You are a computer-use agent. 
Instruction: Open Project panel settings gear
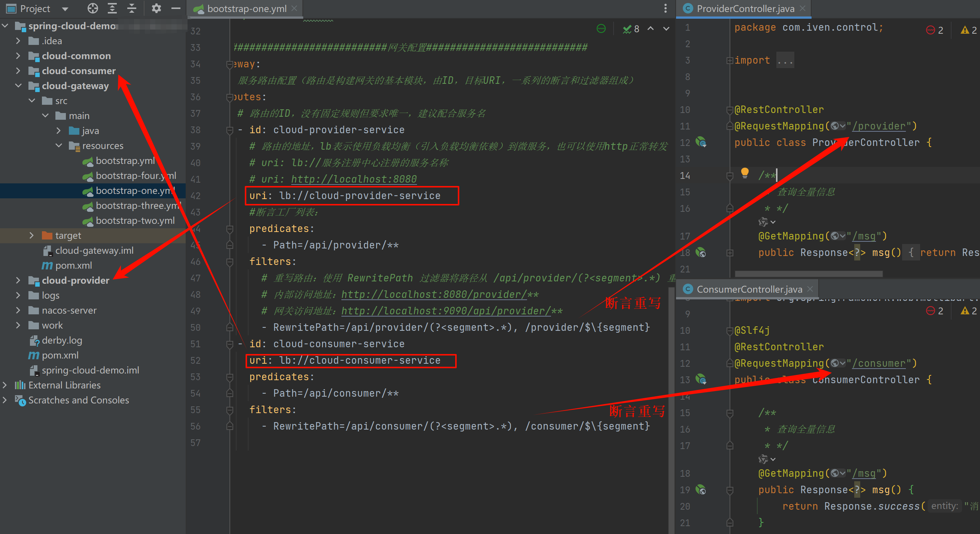coord(156,8)
